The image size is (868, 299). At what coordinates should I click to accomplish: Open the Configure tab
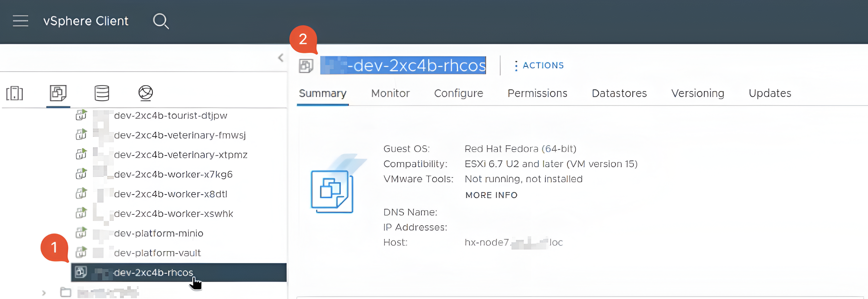[458, 93]
